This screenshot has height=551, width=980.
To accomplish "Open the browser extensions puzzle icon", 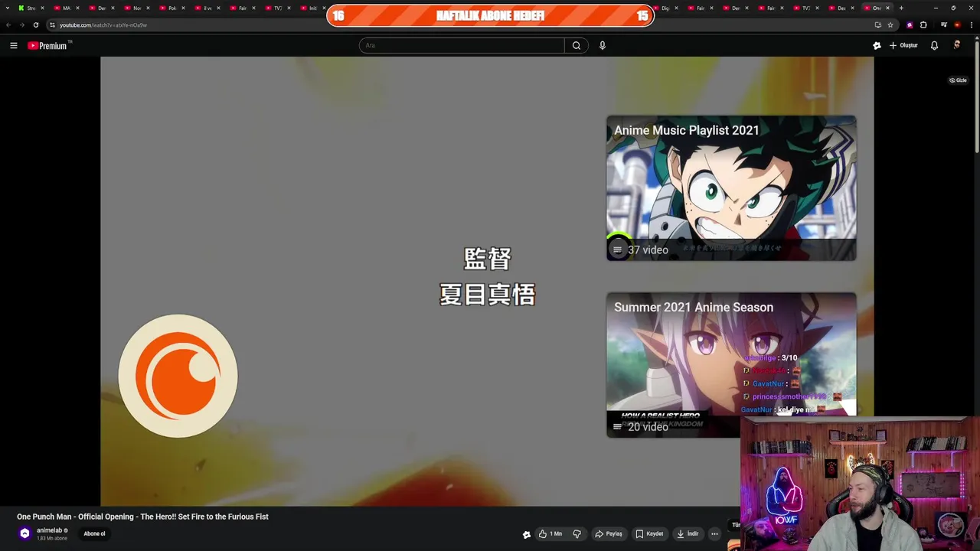I will pos(923,24).
